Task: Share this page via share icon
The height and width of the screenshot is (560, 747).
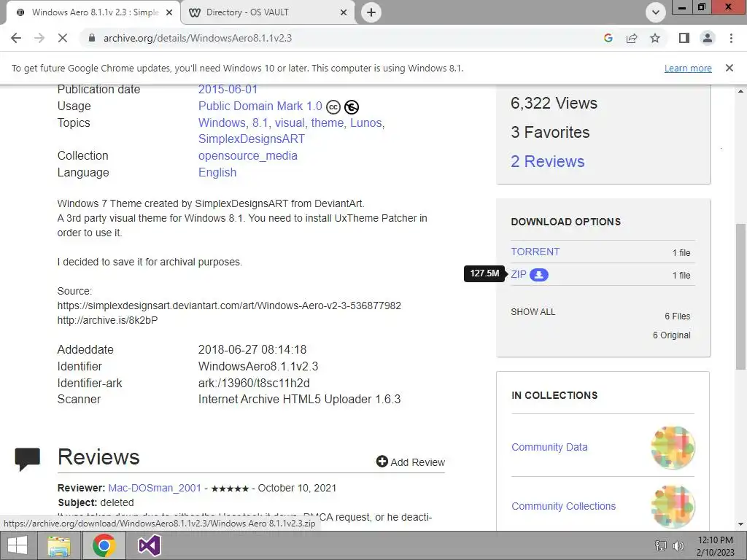Action: pos(632,38)
